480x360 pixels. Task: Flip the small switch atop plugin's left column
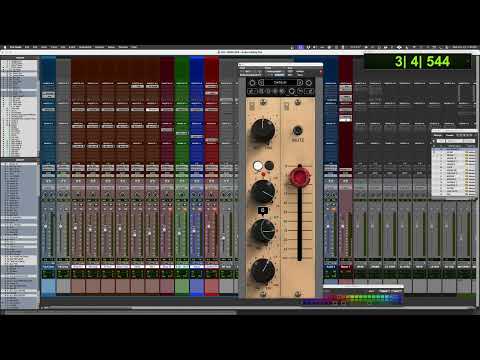[x=252, y=106]
